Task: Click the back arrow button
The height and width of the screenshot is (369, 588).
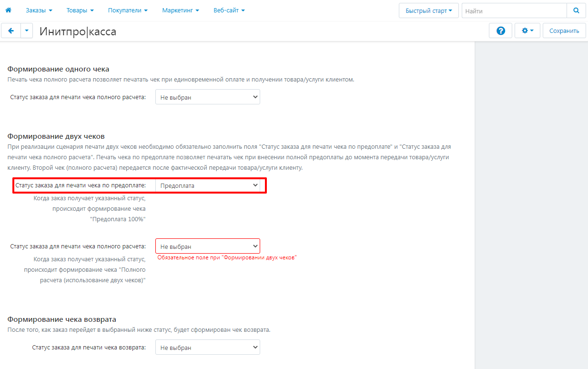Action: 11,31
